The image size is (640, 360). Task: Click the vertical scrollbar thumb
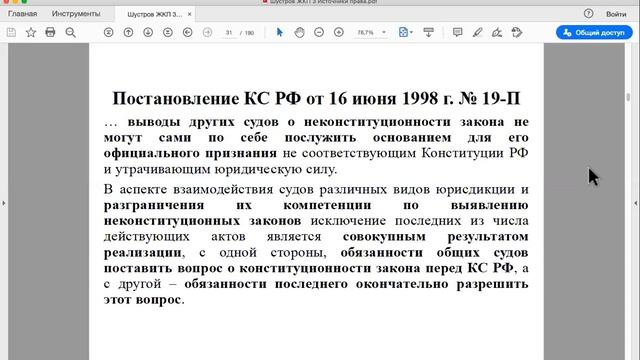click(x=628, y=97)
